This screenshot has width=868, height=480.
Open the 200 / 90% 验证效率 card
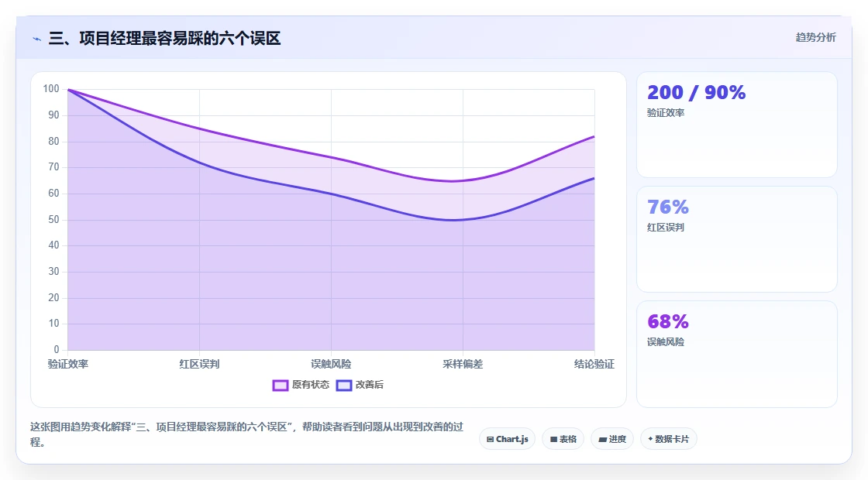737,125
